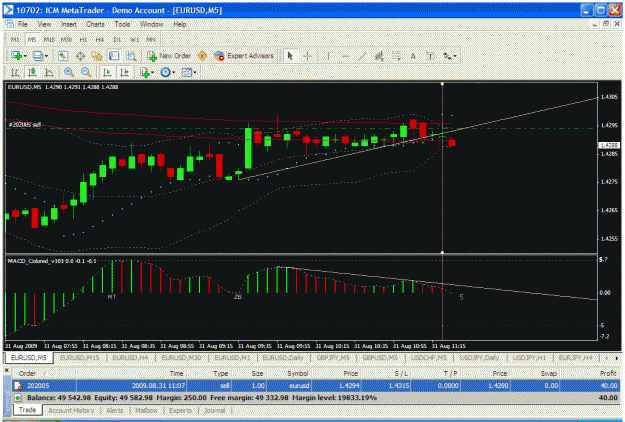
Task: Open the Account History terminal tab
Action: (x=71, y=410)
